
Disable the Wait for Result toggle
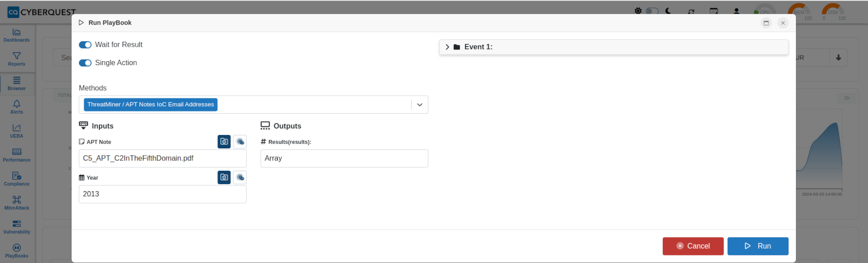pos(85,45)
